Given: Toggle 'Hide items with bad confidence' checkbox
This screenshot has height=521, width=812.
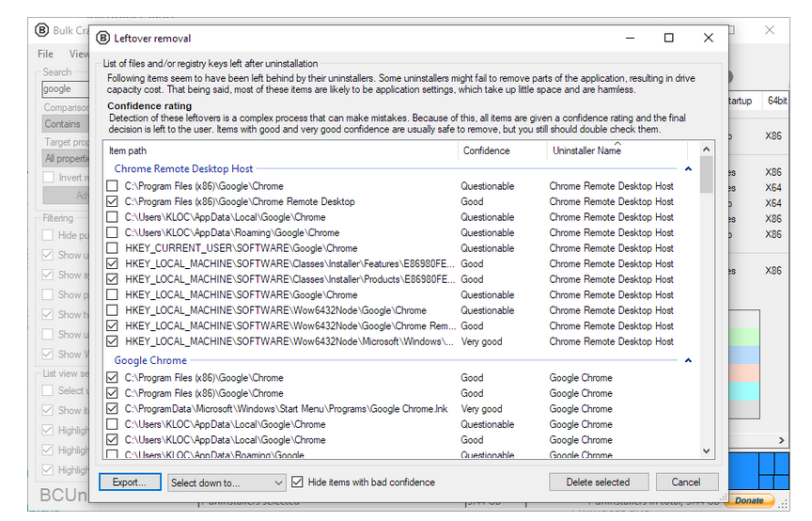Looking at the screenshot, I should [297, 482].
